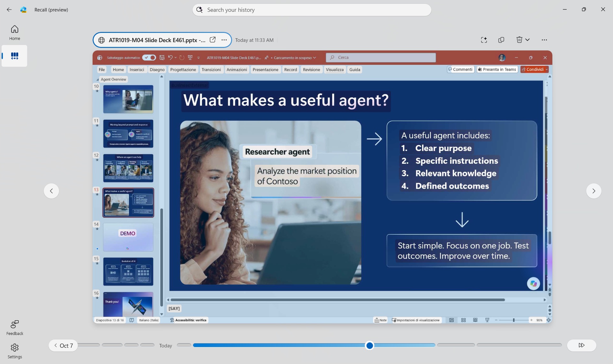Select the Timeline snapshots icon in sidebar
The width and height of the screenshot is (613, 364).
point(14,56)
